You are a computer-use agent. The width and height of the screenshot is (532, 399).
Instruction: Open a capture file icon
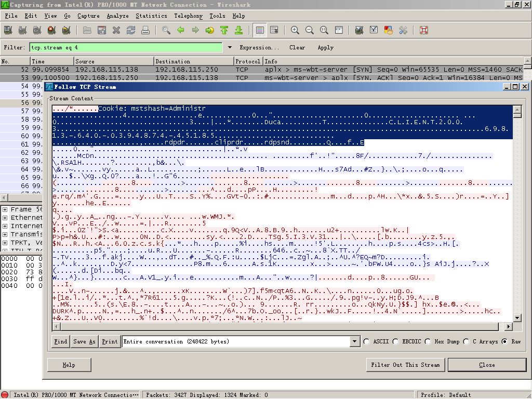coord(87,30)
